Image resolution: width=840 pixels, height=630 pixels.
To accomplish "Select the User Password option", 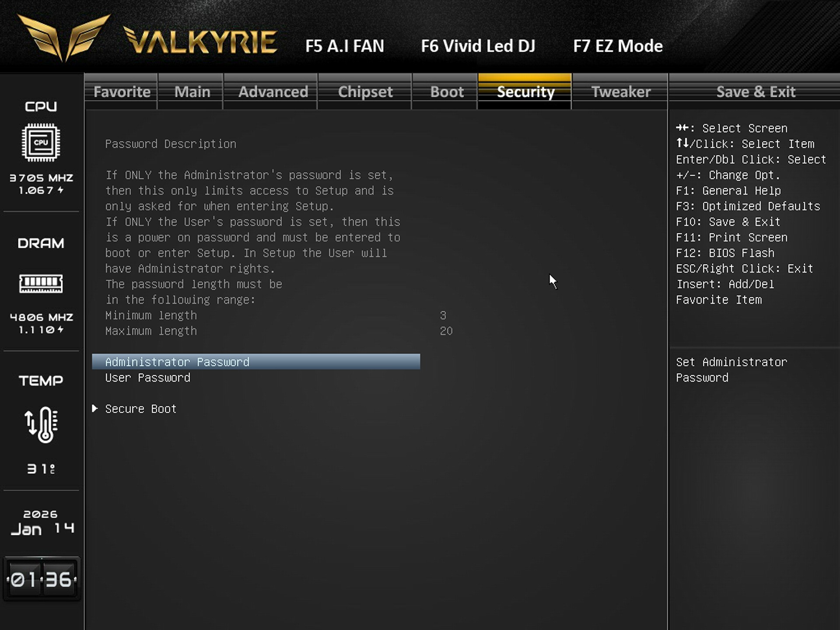I will 147,378.
